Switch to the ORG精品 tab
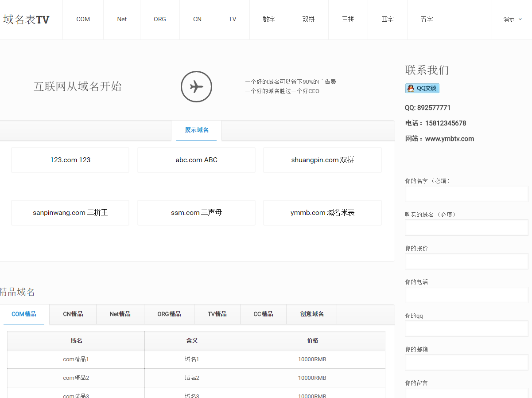This screenshot has height=398, width=532. click(169, 314)
